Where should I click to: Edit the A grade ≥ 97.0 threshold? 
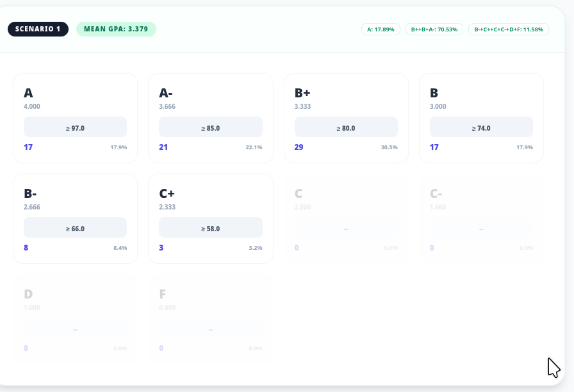[x=75, y=127]
